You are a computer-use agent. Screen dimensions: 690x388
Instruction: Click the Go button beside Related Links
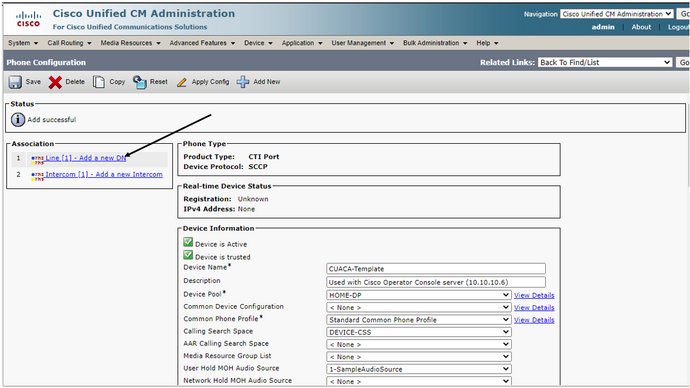pyautogui.click(x=683, y=62)
